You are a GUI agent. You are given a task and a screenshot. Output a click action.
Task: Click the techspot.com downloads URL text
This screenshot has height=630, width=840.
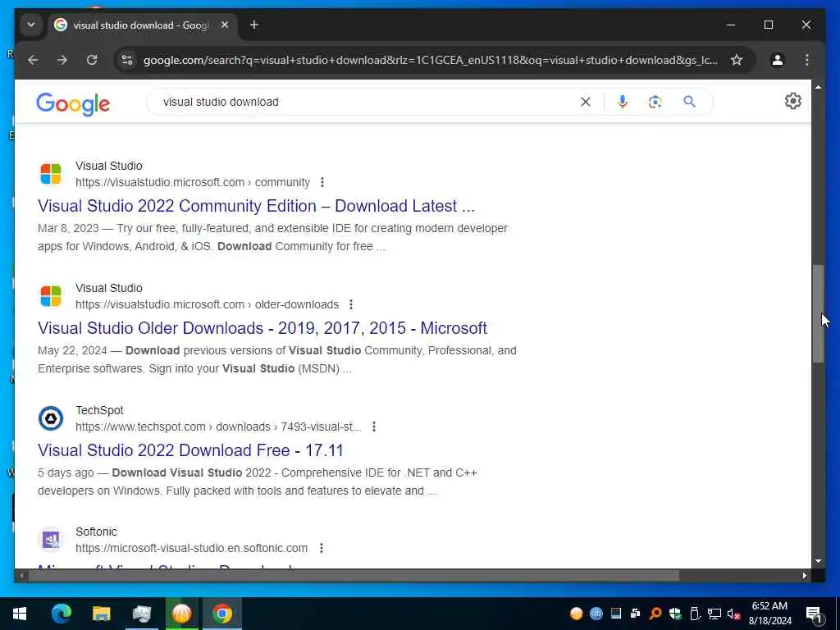click(x=218, y=427)
